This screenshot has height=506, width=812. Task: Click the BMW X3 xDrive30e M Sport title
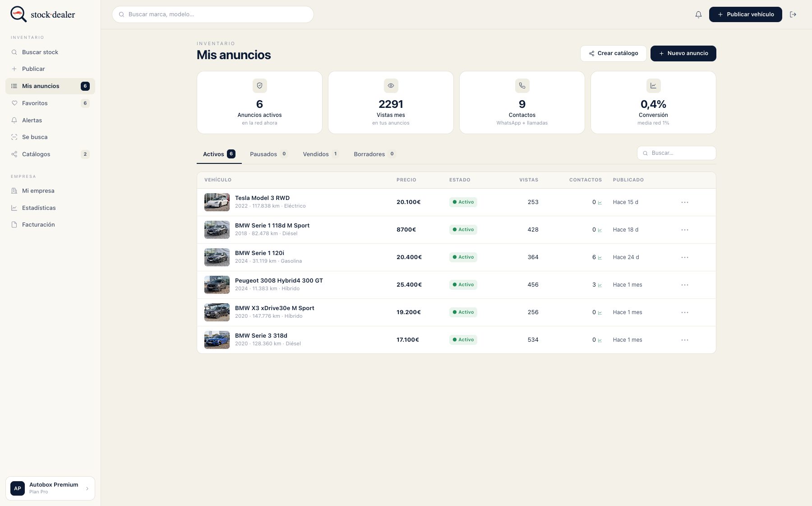[274, 308]
